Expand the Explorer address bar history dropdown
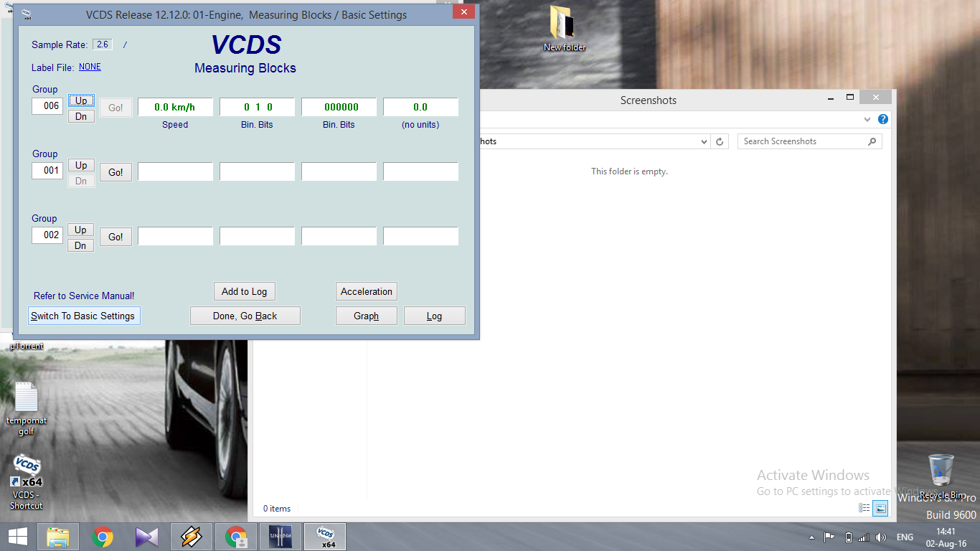This screenshot has height=551, width=980. 704,142
